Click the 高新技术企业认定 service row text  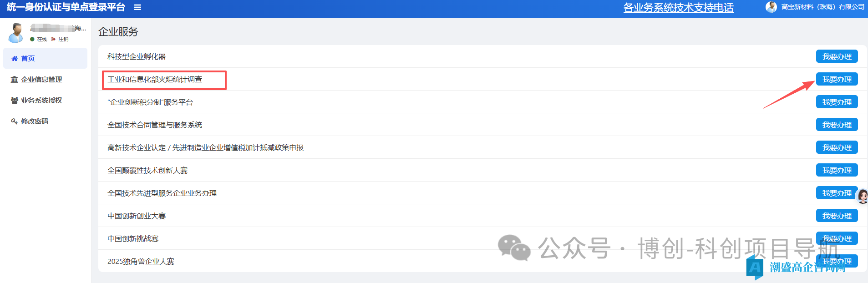coord(205,147)
